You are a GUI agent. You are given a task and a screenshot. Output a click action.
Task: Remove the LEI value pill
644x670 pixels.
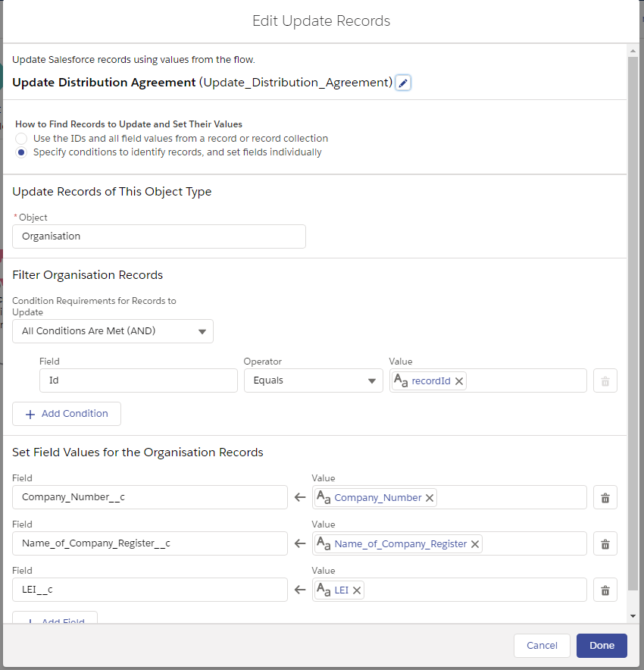coord(357,590)
